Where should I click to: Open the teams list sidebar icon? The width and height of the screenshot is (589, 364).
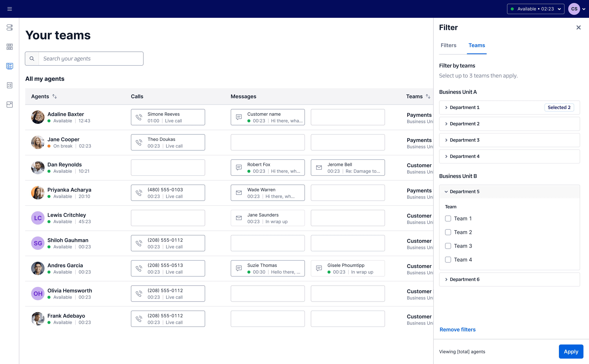[x=10, y=66]
